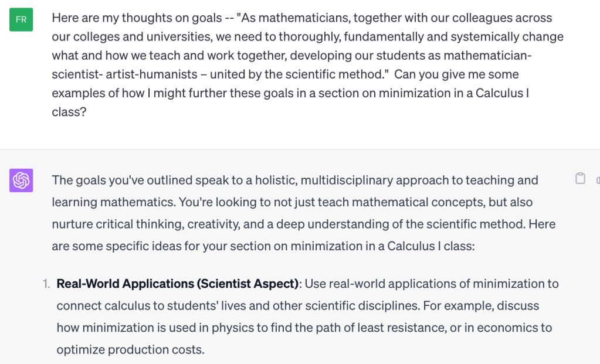Click "class?" ending the user's question
Image resolution: width=600 pixels, height=364 pixels.
pyautogui.click(x=69, y=111)
